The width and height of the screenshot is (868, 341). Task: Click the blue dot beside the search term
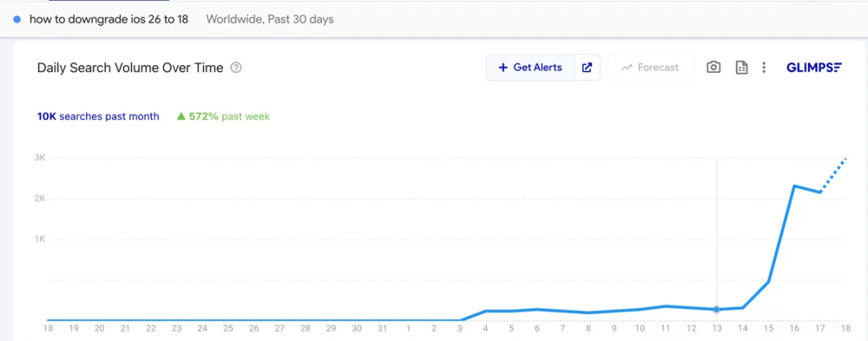(17, 19)
